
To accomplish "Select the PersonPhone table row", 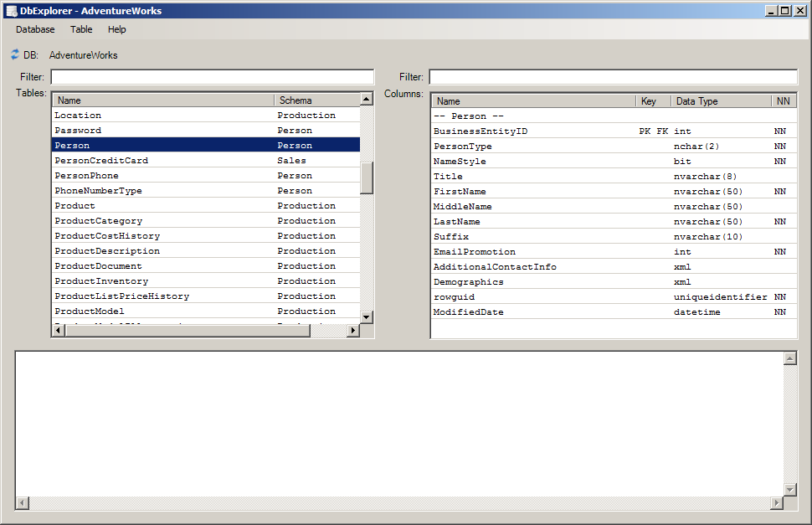I will [x=206, y=175].
